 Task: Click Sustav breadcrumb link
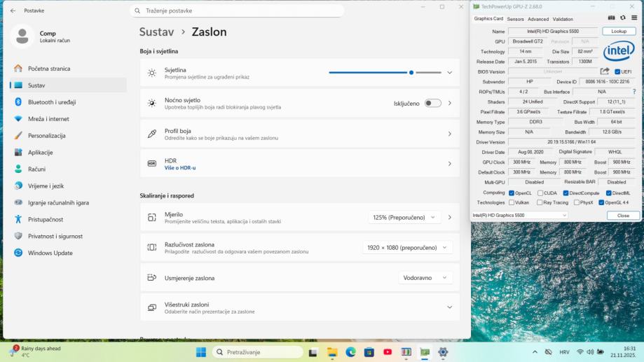tap(156, 32)
